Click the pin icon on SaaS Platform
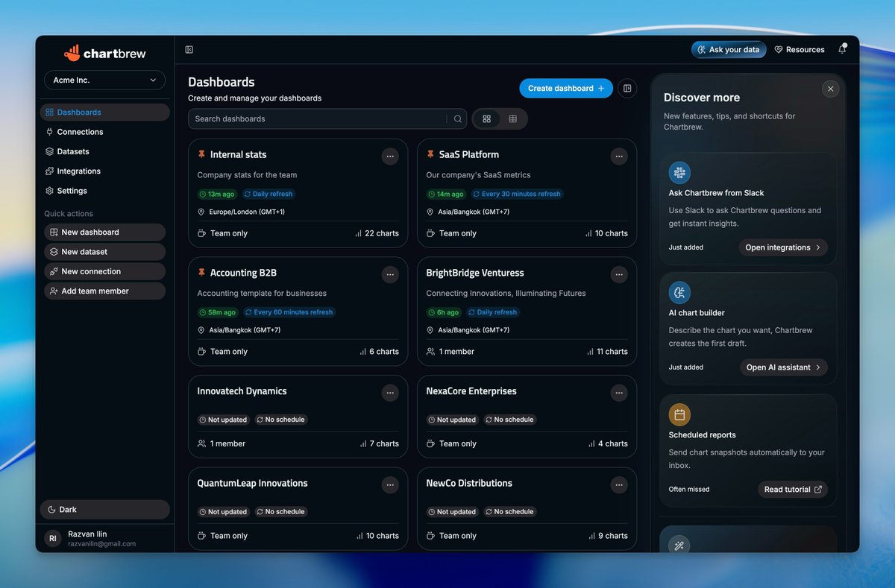 click(x=430, y=154)
